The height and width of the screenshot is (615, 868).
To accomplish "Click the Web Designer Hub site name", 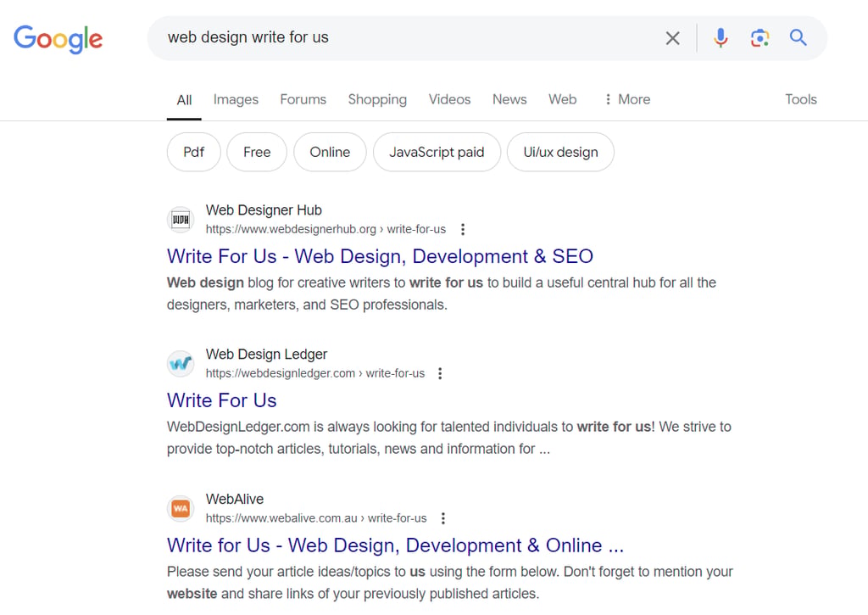I will point(264,210).
